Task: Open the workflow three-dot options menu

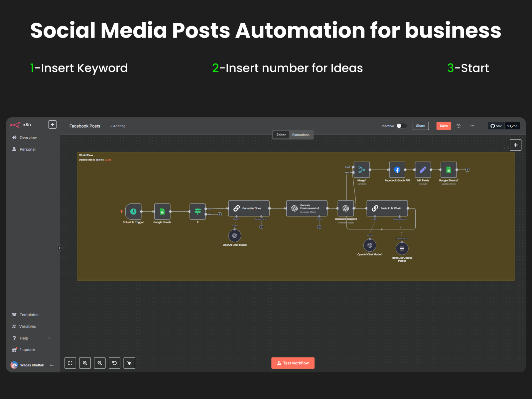Action: [x=472, y=126]
